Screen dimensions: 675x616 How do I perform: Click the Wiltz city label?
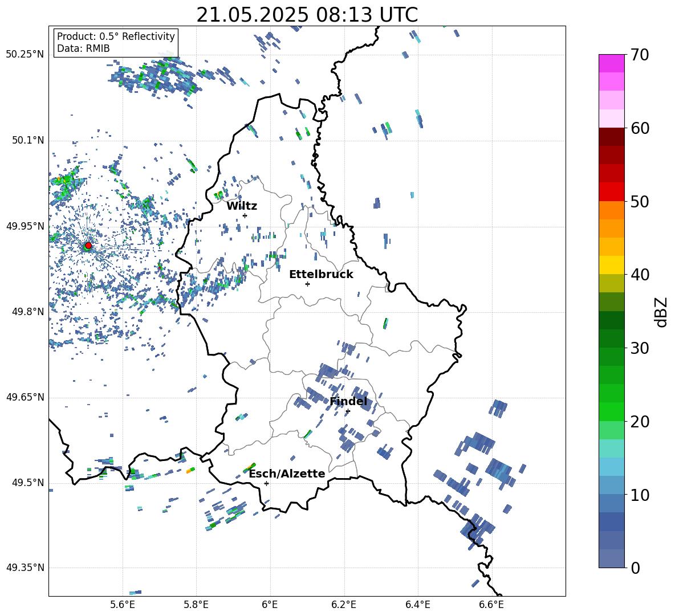coord(242,206)
